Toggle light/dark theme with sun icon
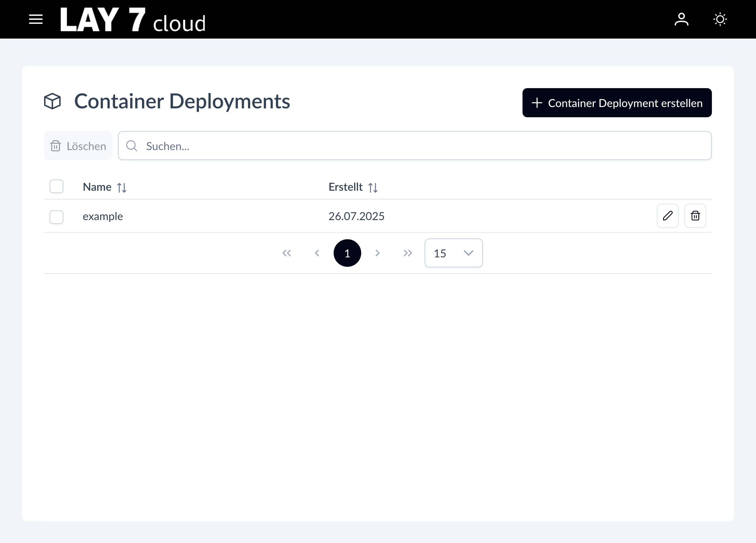Image resolution: width=756 pixels, height=543 pixels. point(720,19)
